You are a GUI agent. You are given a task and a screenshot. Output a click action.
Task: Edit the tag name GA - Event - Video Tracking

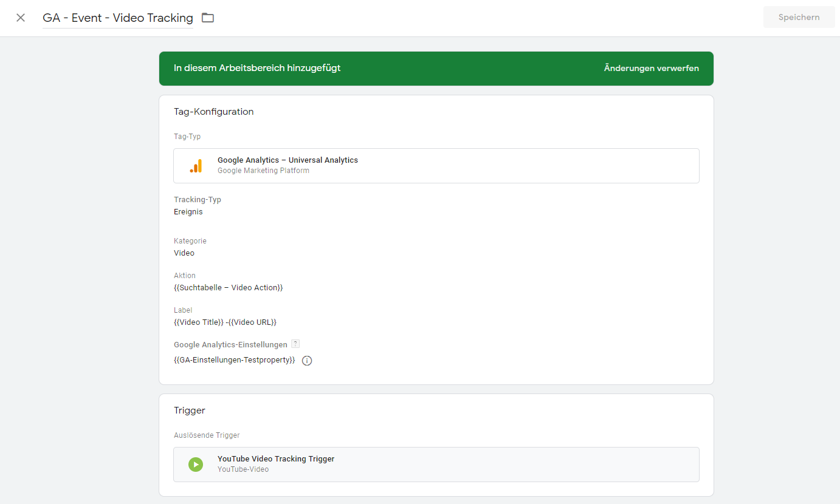tap(118, 18)
